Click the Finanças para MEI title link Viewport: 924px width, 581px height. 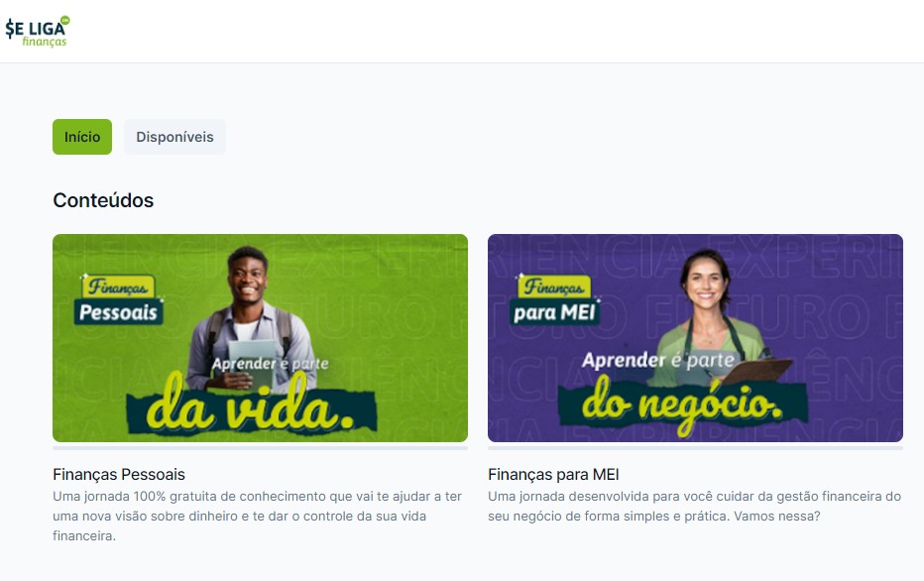pos(553,474)
